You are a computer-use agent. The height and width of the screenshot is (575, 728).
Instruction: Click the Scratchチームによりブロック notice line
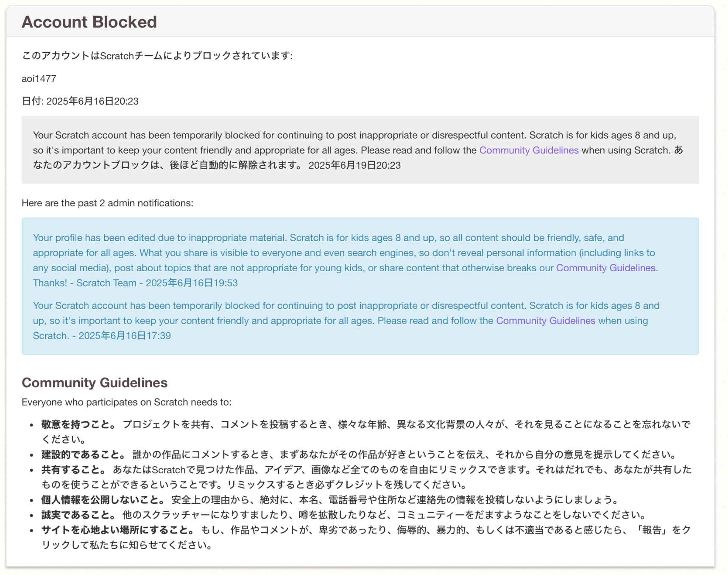[x=157, y=56]
